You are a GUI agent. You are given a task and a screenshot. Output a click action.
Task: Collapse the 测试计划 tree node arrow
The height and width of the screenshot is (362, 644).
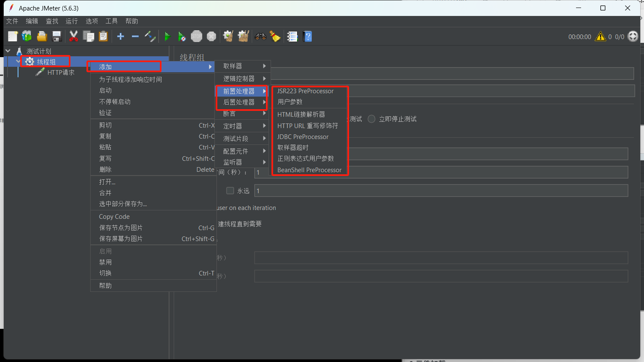[x=8, y=51]
